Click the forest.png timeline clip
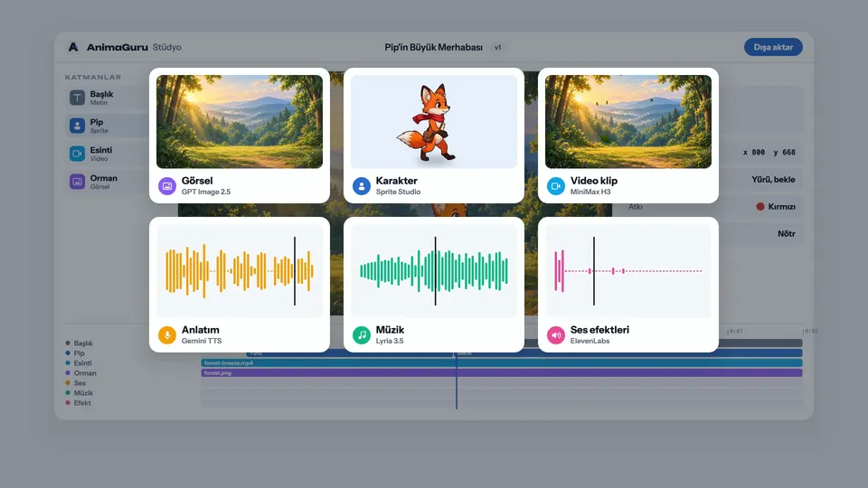868x488 pixels. coord(502,373)
